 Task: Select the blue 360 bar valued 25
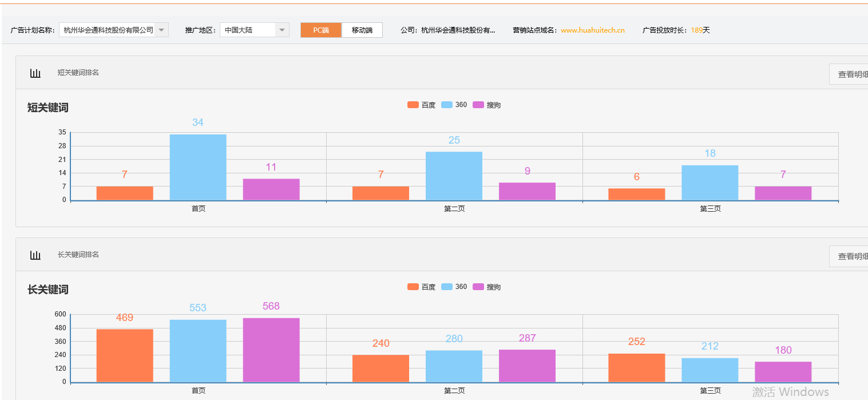pos(454,176)
